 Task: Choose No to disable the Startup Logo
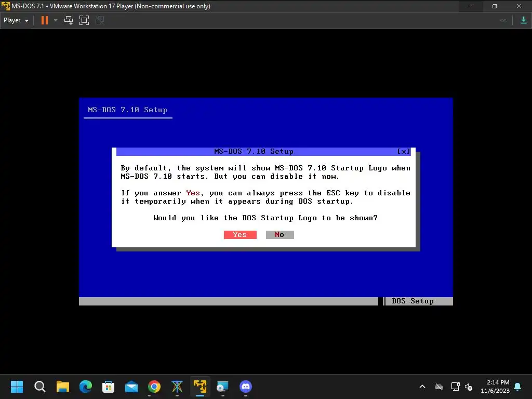click(280, 235)
